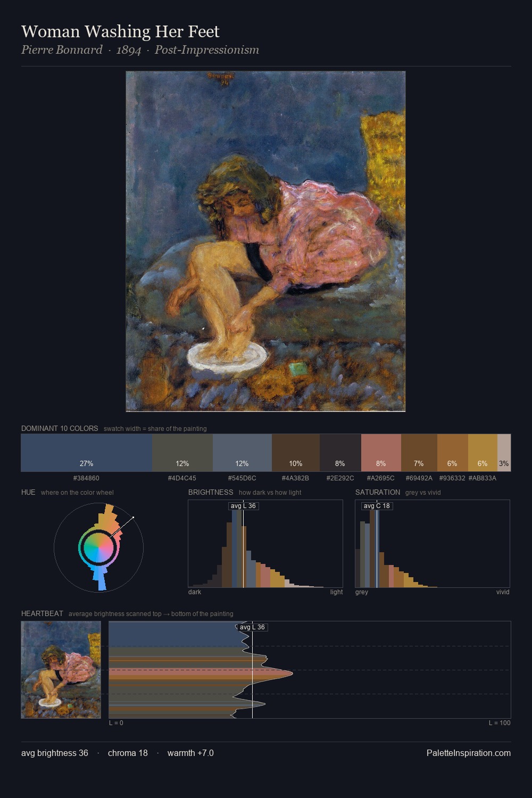Click the 'L = 100' axis label
532x798 pixels.
500,723
